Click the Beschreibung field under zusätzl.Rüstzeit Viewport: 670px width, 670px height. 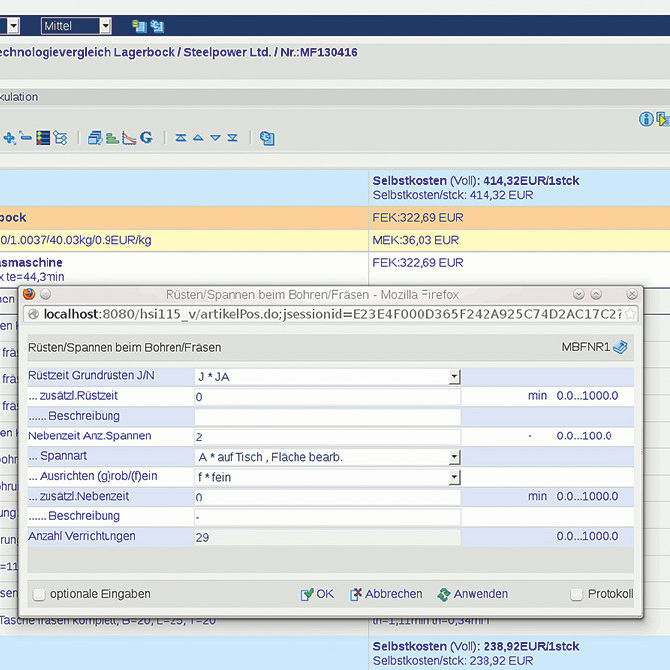click(x=327, y=417)
